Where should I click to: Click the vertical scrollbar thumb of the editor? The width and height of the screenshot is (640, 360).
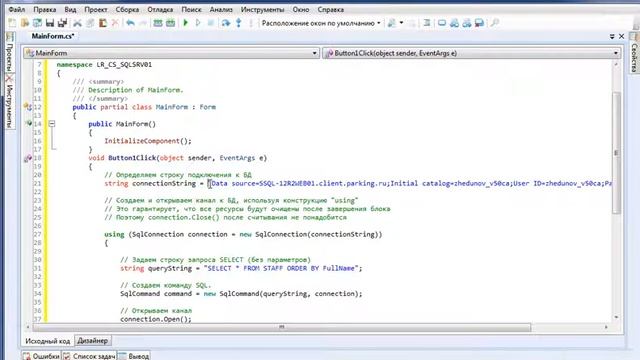pos(616,152)
